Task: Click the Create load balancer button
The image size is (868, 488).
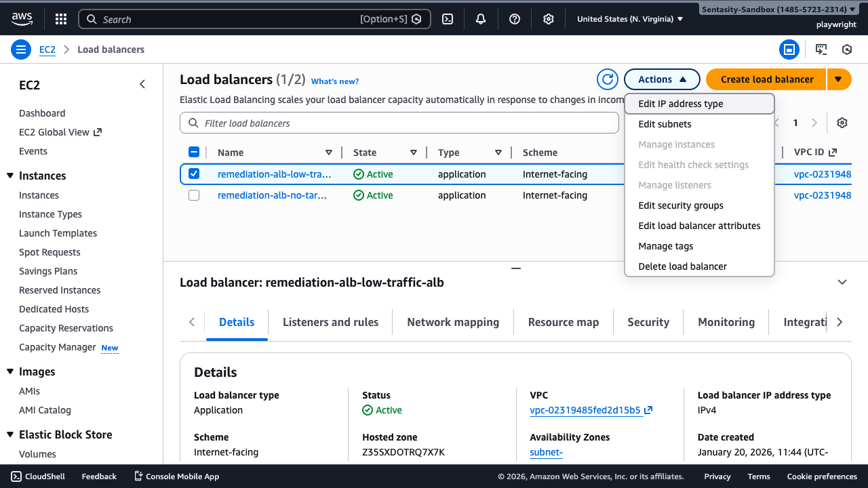Action: (766, 79)
